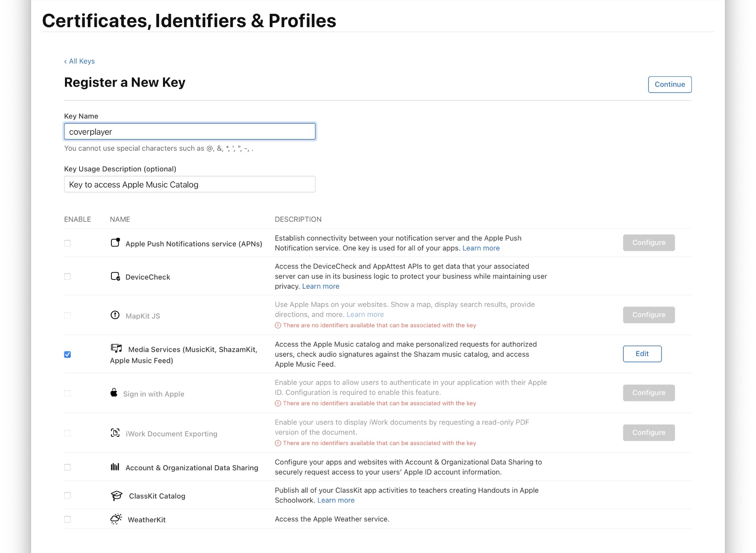Click the iWork Document Exporting icon

115,433
